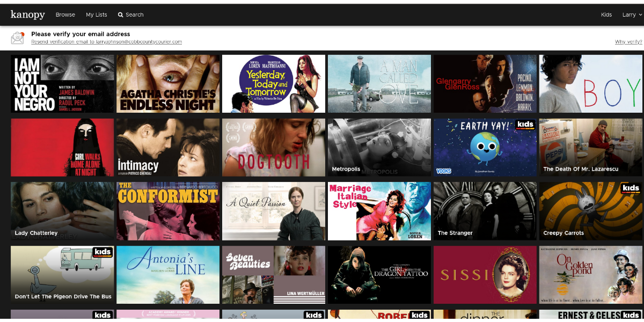Open the Browse menu
Screen dimensions: 644x322
[x=65, y=14]
